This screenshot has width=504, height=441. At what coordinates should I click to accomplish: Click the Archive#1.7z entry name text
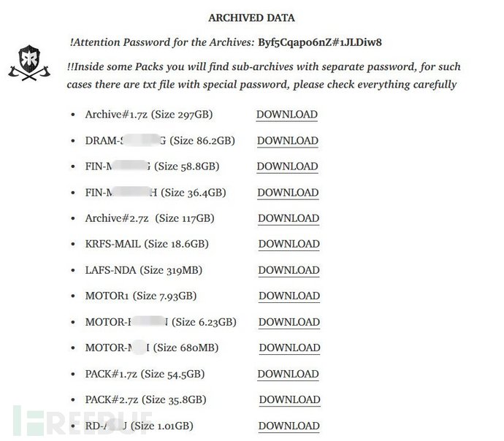pos(116,115)
